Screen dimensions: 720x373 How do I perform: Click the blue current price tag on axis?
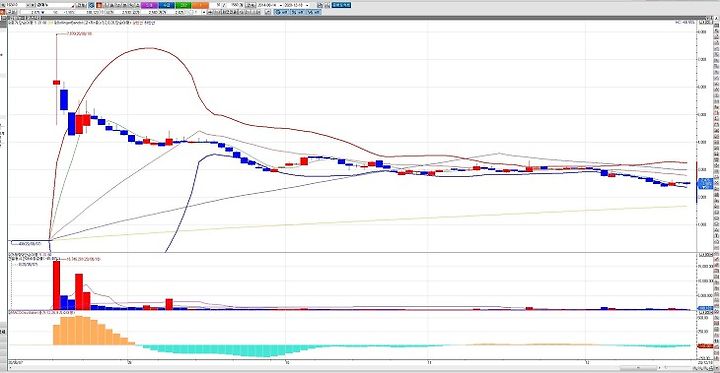704,183
